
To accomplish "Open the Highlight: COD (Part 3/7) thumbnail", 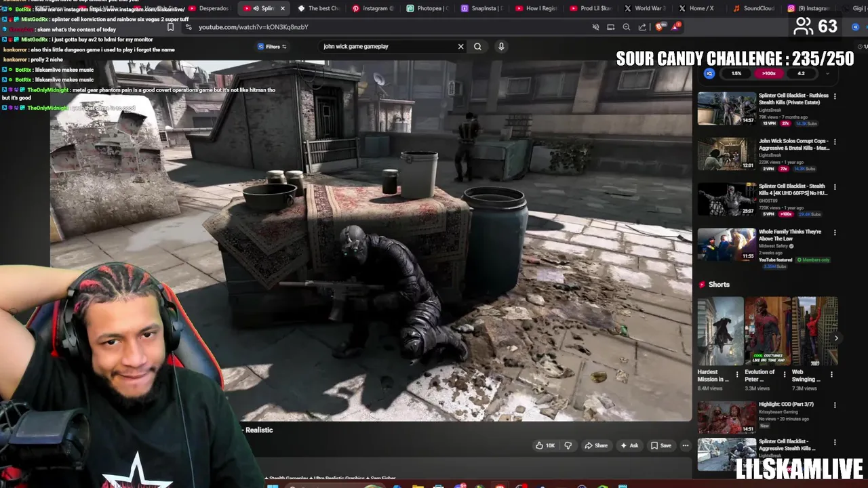I will pyautogui.click(x=727, y=417).
